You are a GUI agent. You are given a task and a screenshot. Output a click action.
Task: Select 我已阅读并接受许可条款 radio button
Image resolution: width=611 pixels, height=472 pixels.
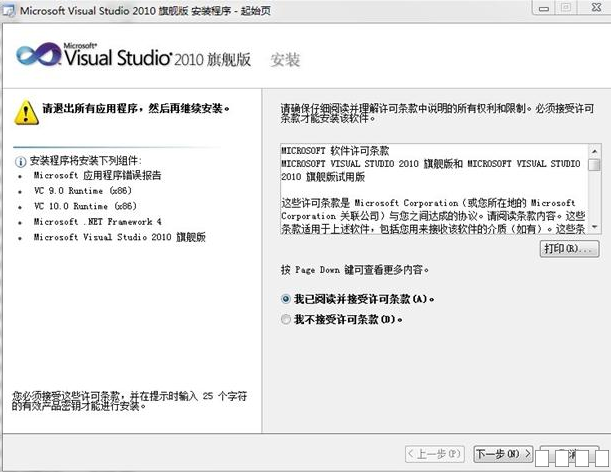287,298
